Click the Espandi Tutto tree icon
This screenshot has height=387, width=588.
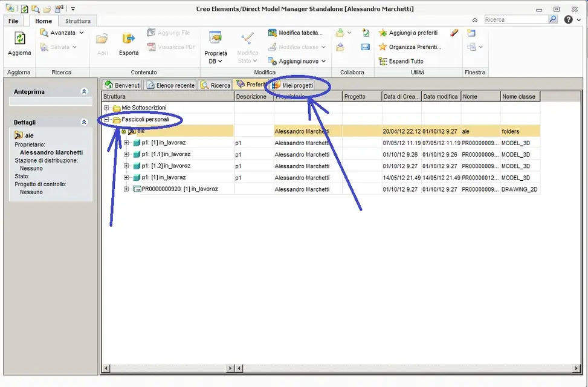click(383, 61)
